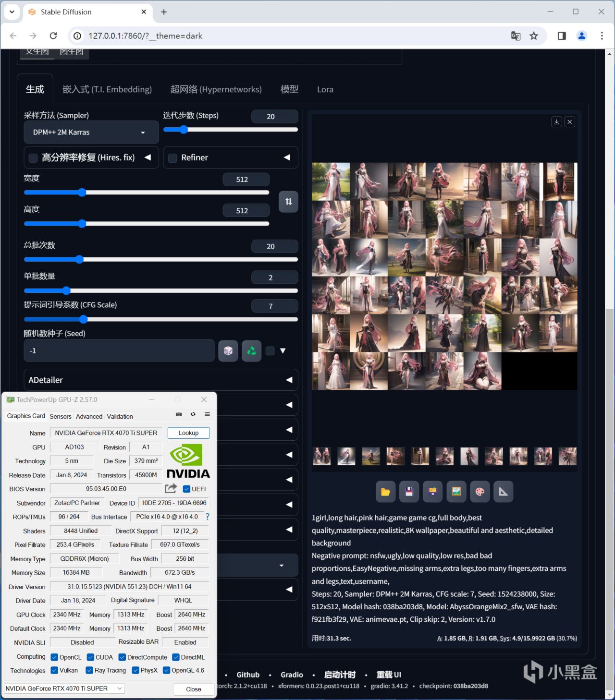
Task: Adjust the 迭代步数 (Steps) slider
Action: point(231,130)
